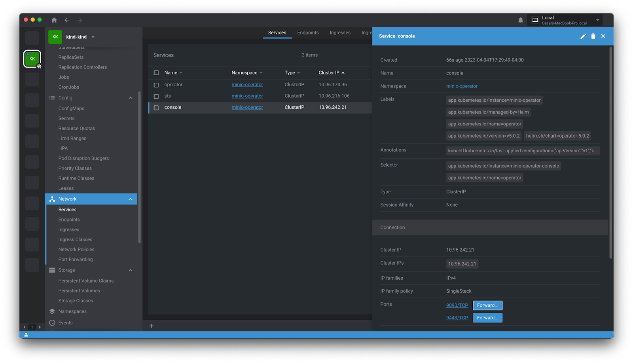
Task: Open the 9443/TCP port link
Action: point(457,318)
